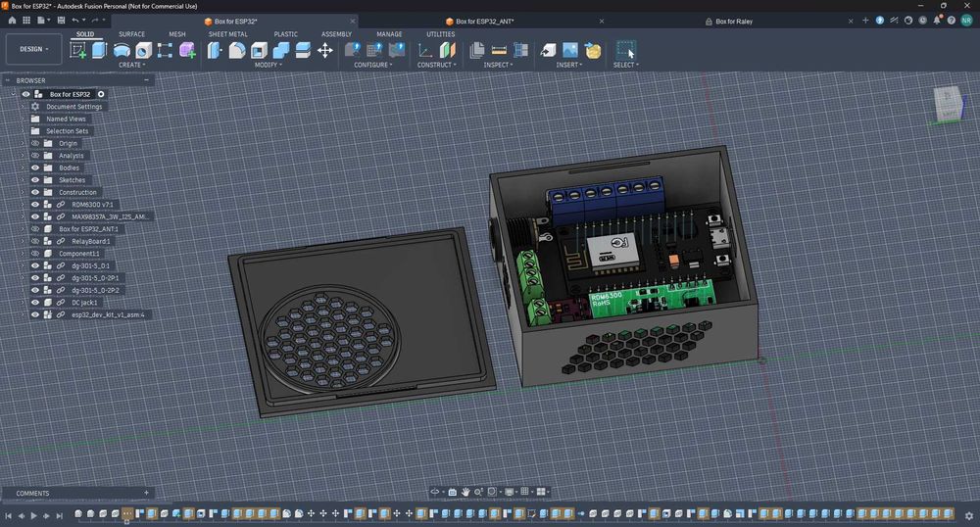Switch to the PLASTIC tab

click(285, 34)
